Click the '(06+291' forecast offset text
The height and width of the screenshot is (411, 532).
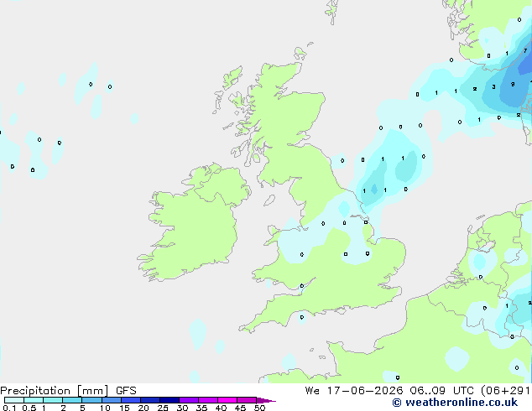pyautogui.click(x=505, y=391)
